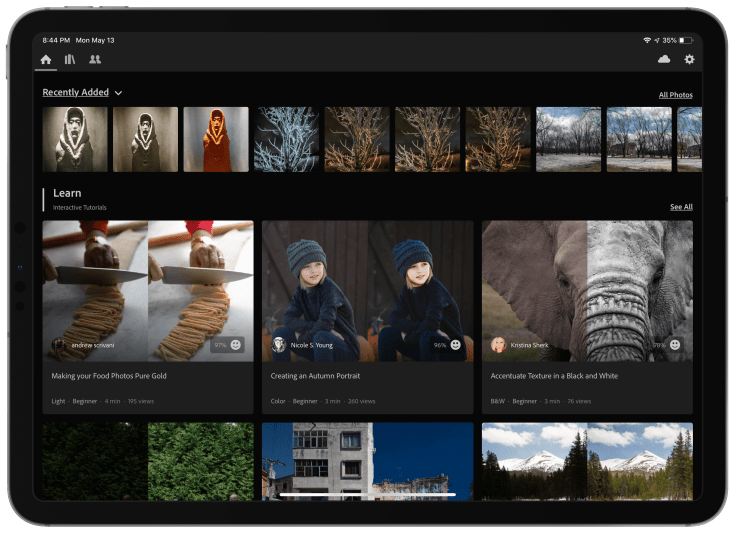The width and height of the screenshot is (736, 534).
Task: Open the All Photos link
Action: (x=675, y=95)
